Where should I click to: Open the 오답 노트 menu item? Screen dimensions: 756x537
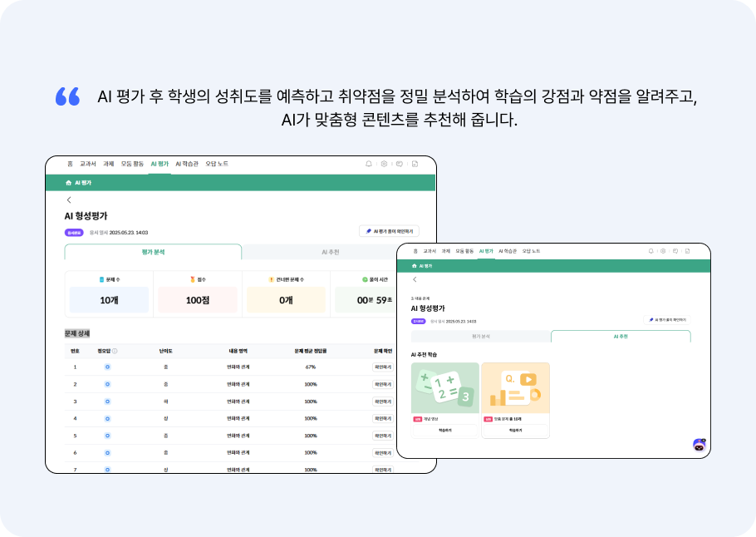click(218, 163)
